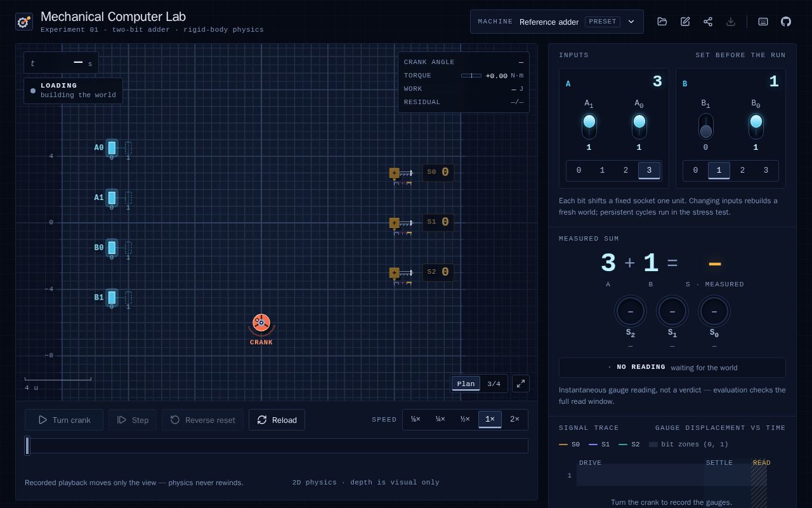Set input B value to 2
This screenshot has width=812, height=508.
click(x=742, y=171)
